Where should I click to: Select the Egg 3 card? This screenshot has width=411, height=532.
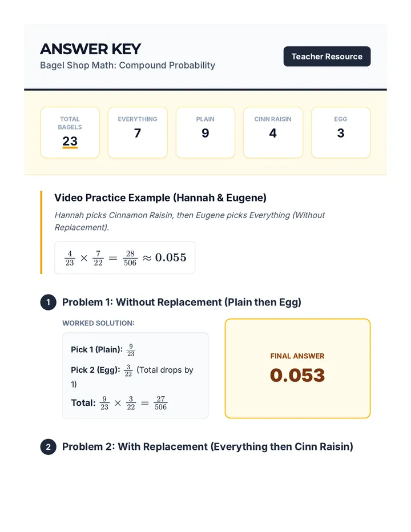pos(341,132)
